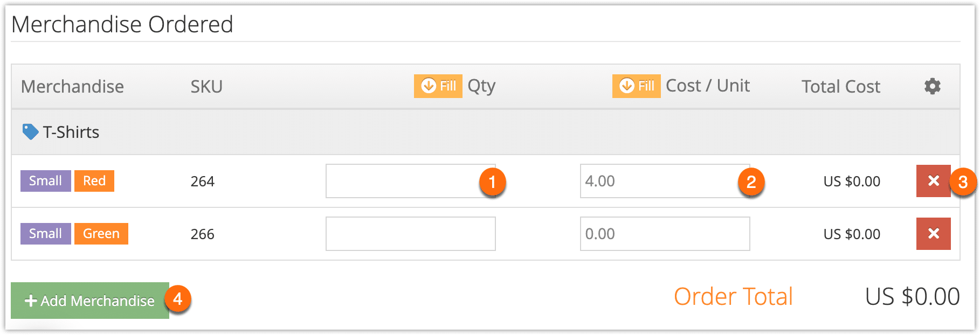
Task: Click the quantity field for SKU 264
Action: [410, 181]
